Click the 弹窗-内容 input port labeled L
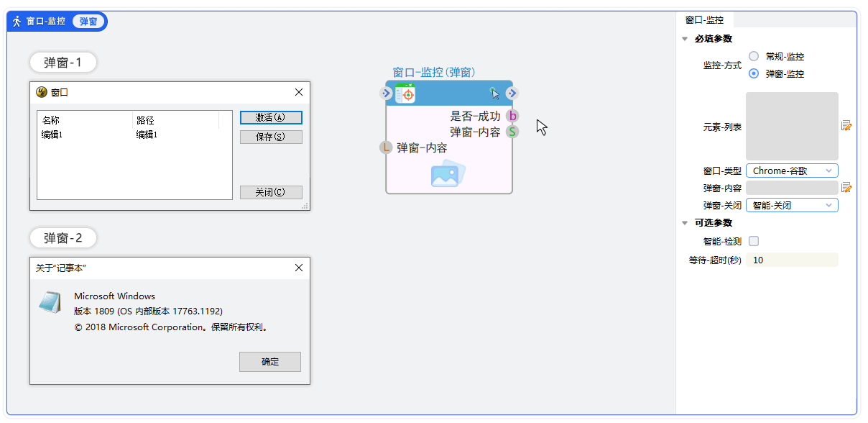The image size is (868, 423). tap(387, 147)
